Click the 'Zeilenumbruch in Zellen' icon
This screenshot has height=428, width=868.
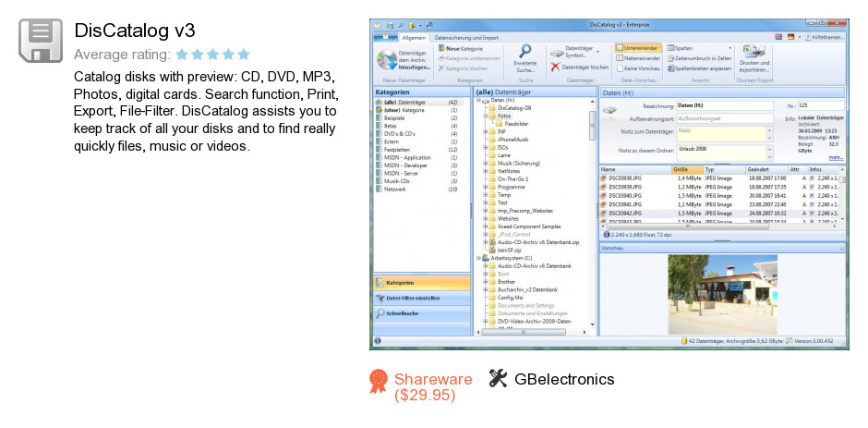click(x=670, y=58)
